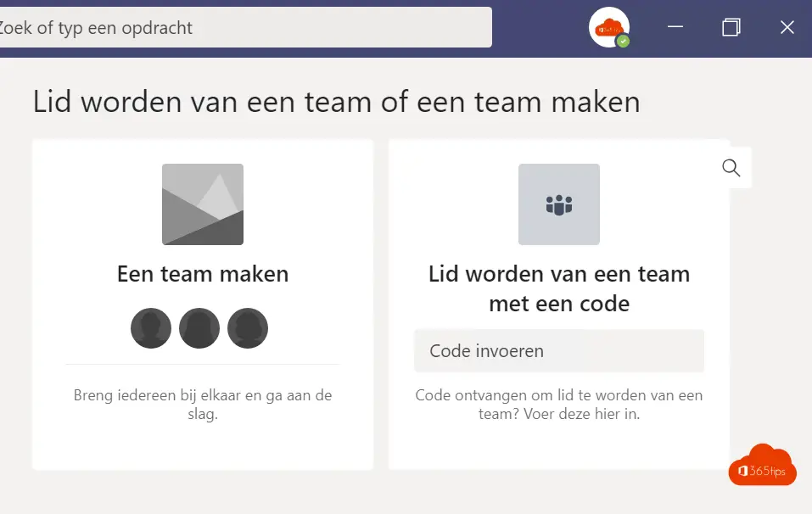Click the gray mountain image placeholder
The image size is (812, 514).
203,204
